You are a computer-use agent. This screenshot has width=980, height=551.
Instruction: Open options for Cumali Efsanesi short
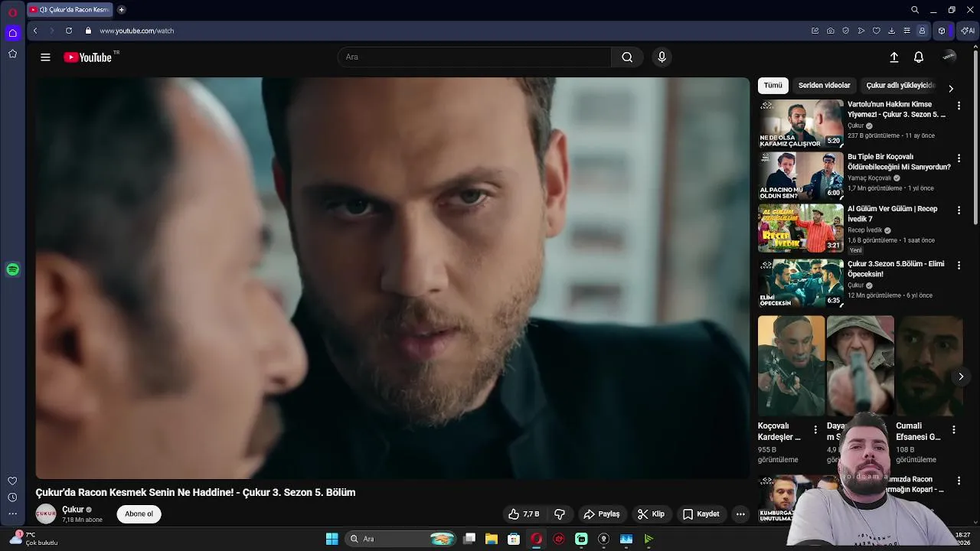(x=954, y=430)
